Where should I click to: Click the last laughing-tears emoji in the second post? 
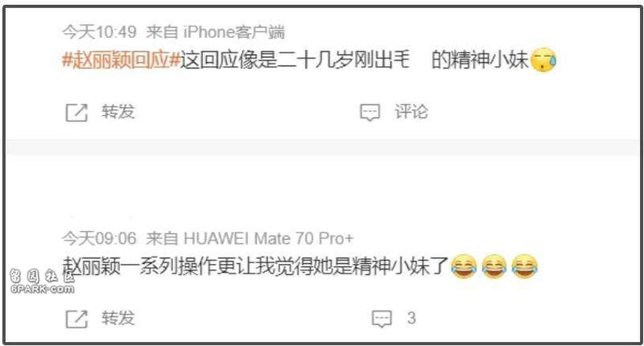[525, 267]
